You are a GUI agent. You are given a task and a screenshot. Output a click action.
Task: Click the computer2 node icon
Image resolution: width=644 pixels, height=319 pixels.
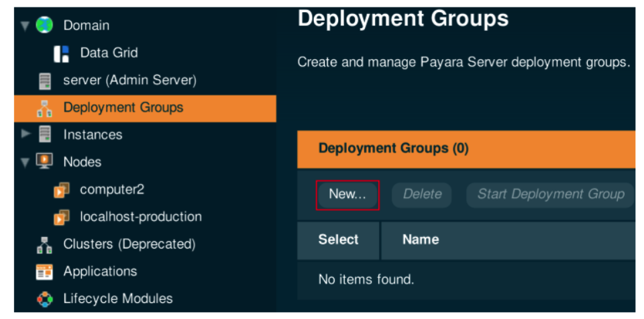(62, 190)
